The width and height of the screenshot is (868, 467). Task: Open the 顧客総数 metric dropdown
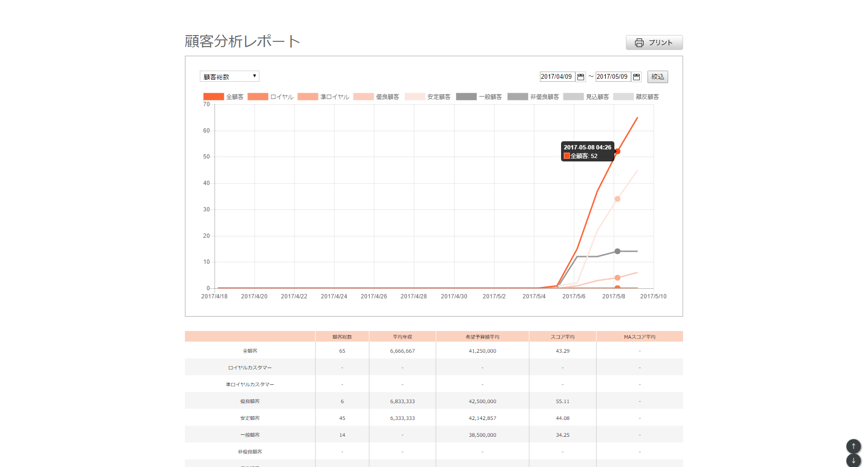point(230,76)
